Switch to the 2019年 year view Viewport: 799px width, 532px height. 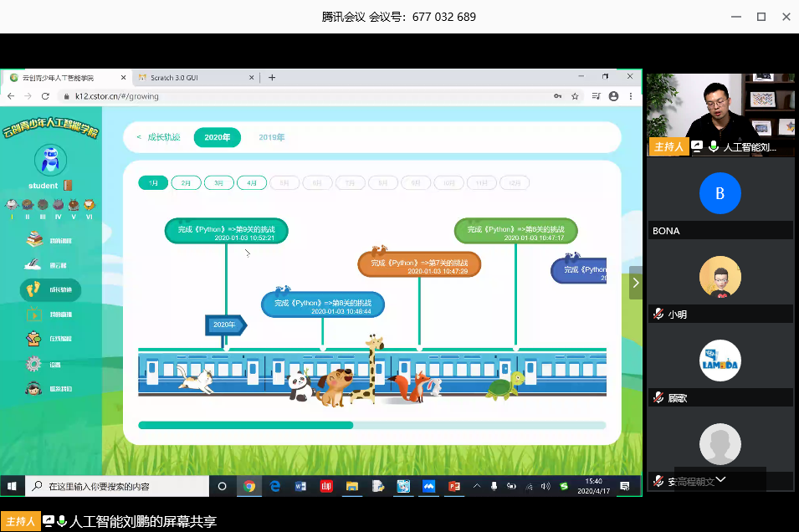[271, 138]
